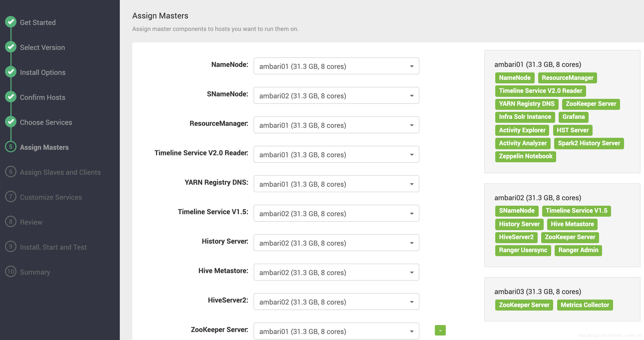644x340 pixels.
Task: Click ZooKeeper Server tag under ambari01
Action: click(591, 104)
